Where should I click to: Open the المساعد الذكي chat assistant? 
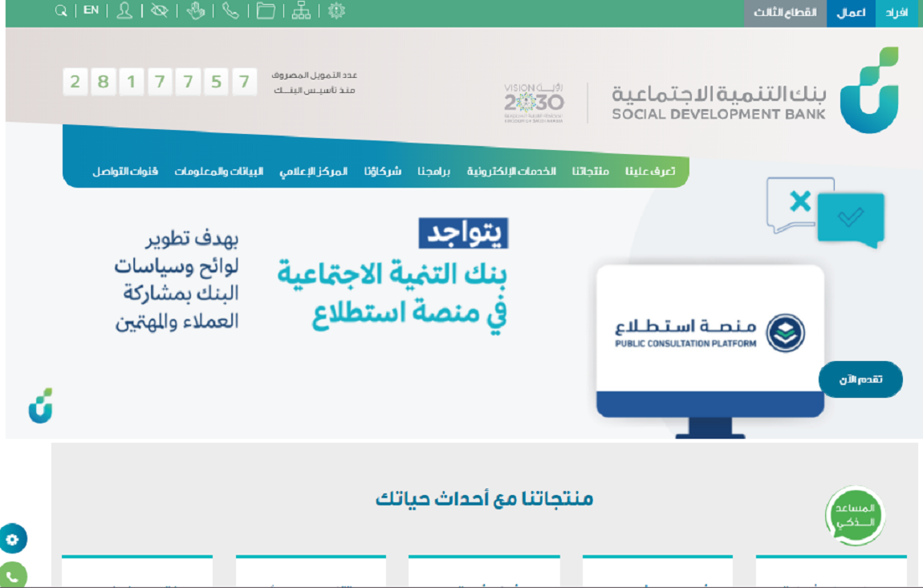click(856, 516)
